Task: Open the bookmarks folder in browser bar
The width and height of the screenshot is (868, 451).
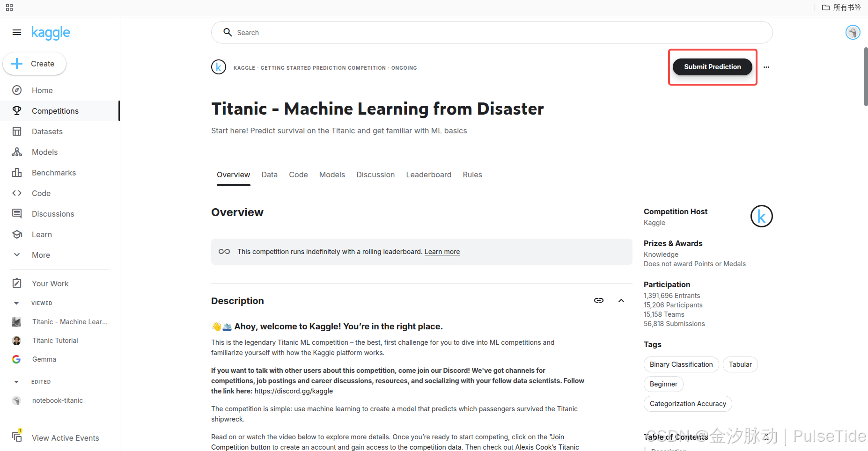Action: [x=841, y=7]
